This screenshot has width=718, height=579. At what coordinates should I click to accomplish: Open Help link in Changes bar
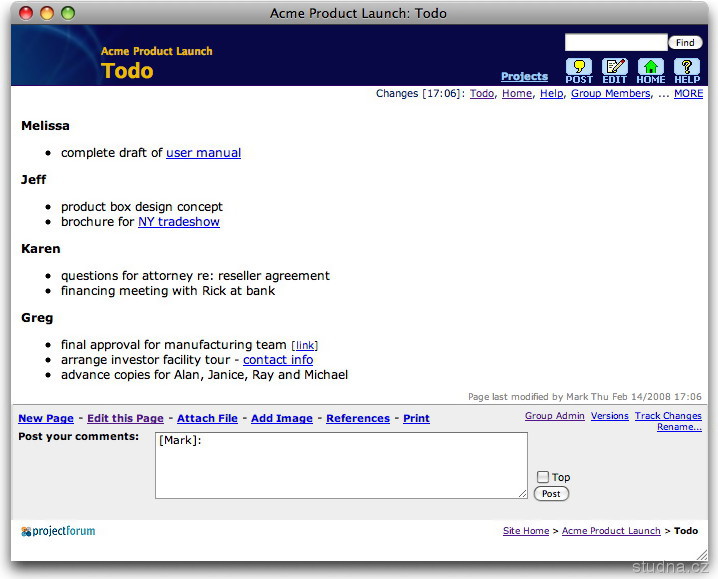click(551, 93)
